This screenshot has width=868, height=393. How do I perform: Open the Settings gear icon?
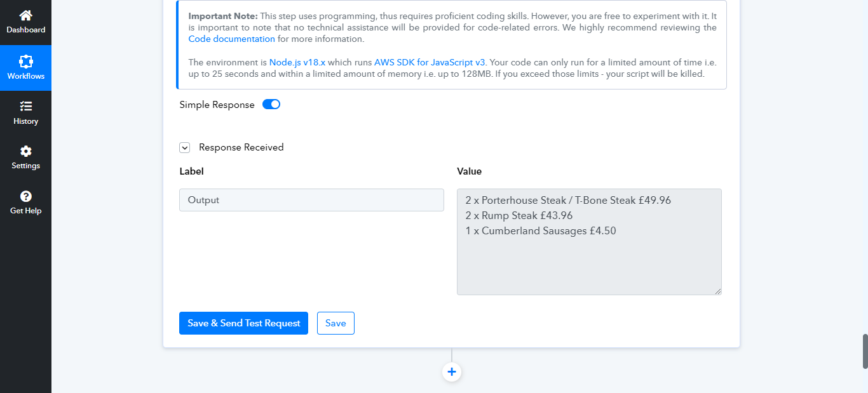click(x=25, y=151)
